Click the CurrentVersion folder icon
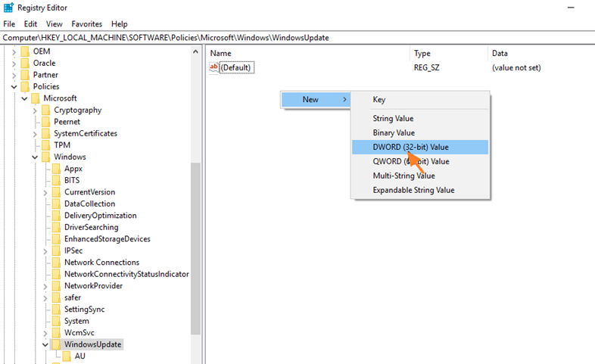Screen dimensions: 595x364 (57, 192)
